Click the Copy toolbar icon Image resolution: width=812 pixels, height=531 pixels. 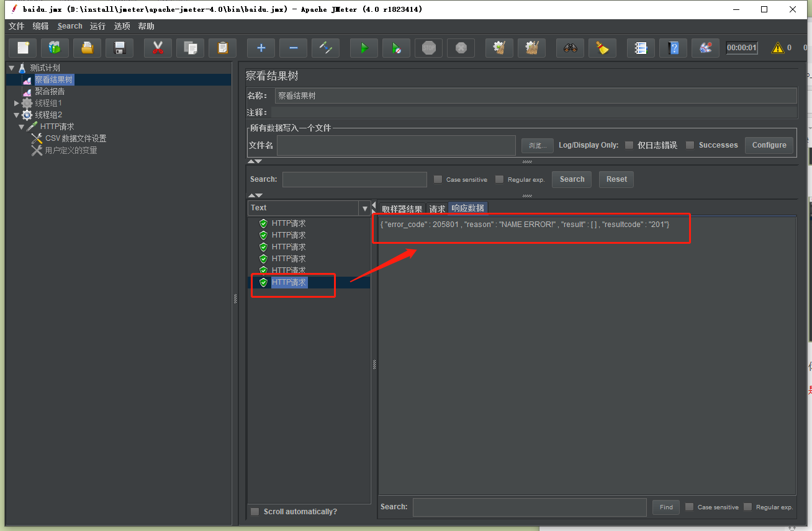[191, 48]
